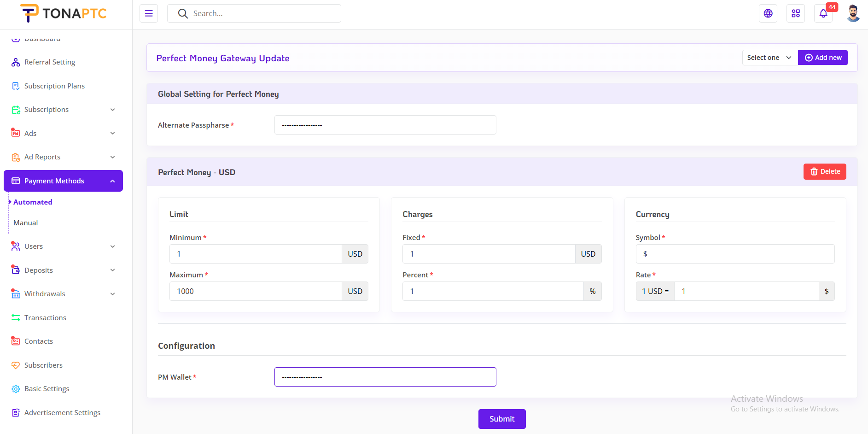Submit the gateway update form
This screenshot has height=434, width=868.
point(502,419)
